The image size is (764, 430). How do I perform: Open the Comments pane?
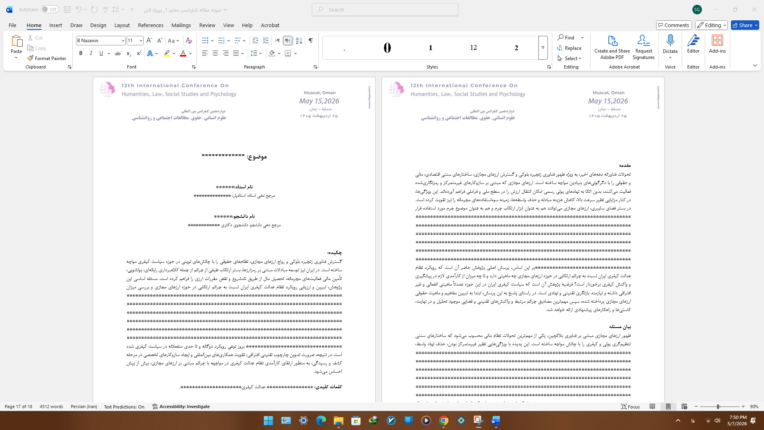[673, 25]
